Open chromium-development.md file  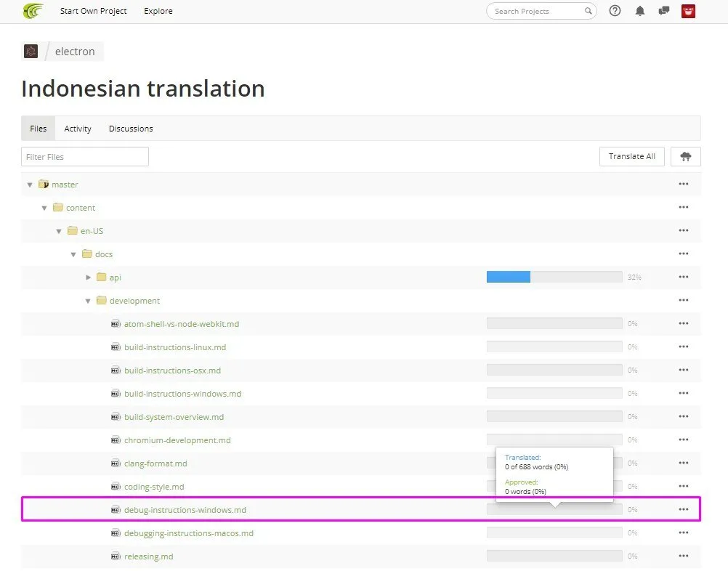(x=177, y=440)
